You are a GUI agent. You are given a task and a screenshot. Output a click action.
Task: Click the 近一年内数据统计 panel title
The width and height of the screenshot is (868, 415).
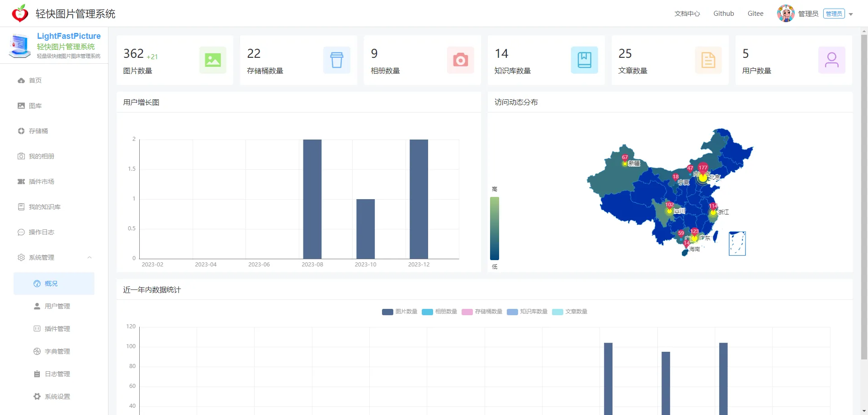(152, 290)
